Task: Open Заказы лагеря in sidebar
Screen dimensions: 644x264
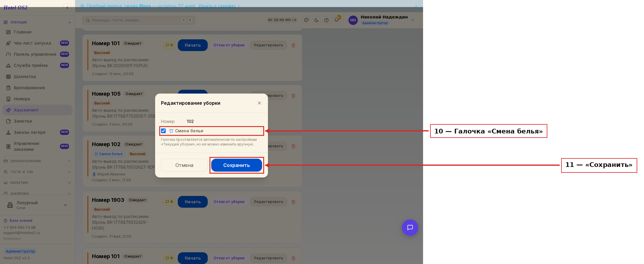Action: tap(37, 132)
